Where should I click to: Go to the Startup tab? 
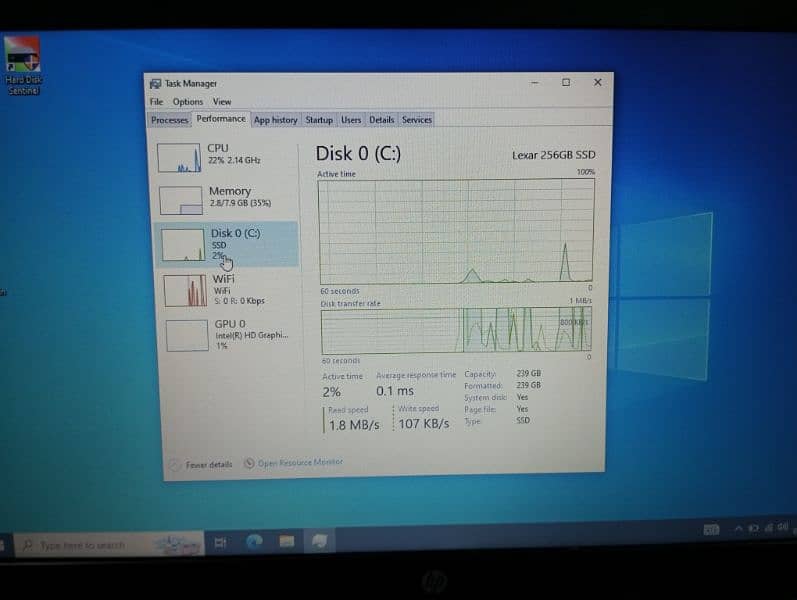(319, 120)
